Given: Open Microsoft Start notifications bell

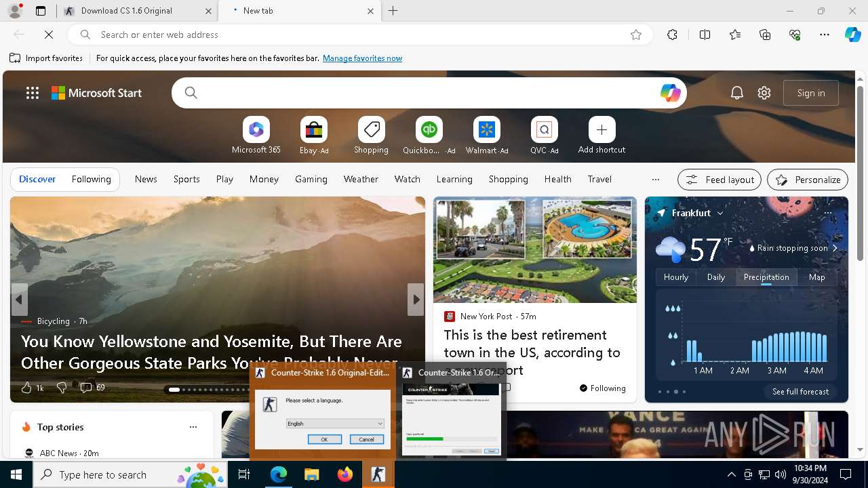Looking at the screenshot, I should click(737, 93).
